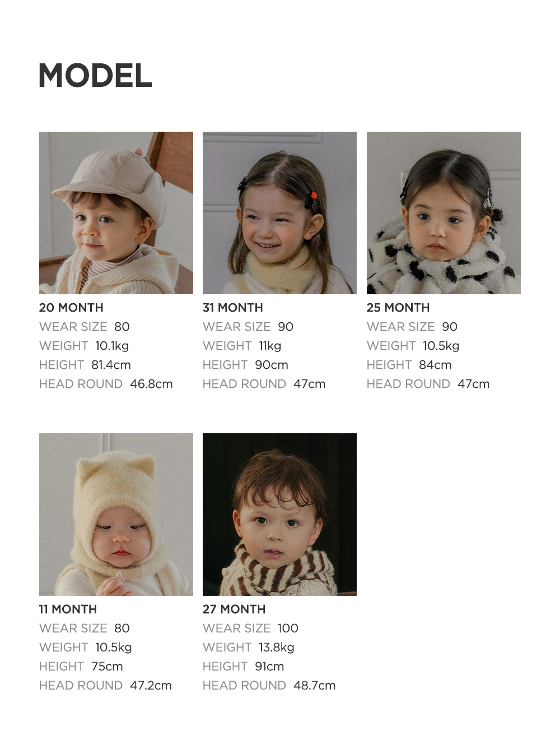Click the head round 48.7cm text
Image resolution: width=560 pixels, height=746 pixels.
269,685
